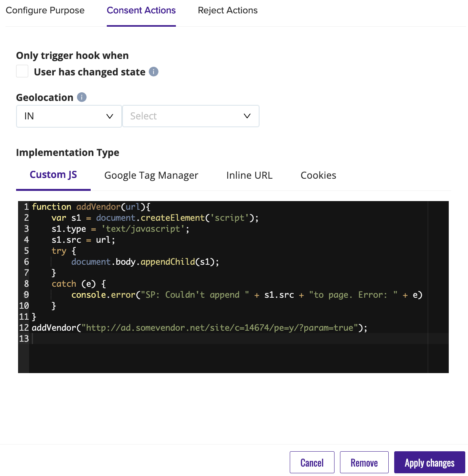
Task: Click Apply changes button
Action: click(x=430, y=463)
